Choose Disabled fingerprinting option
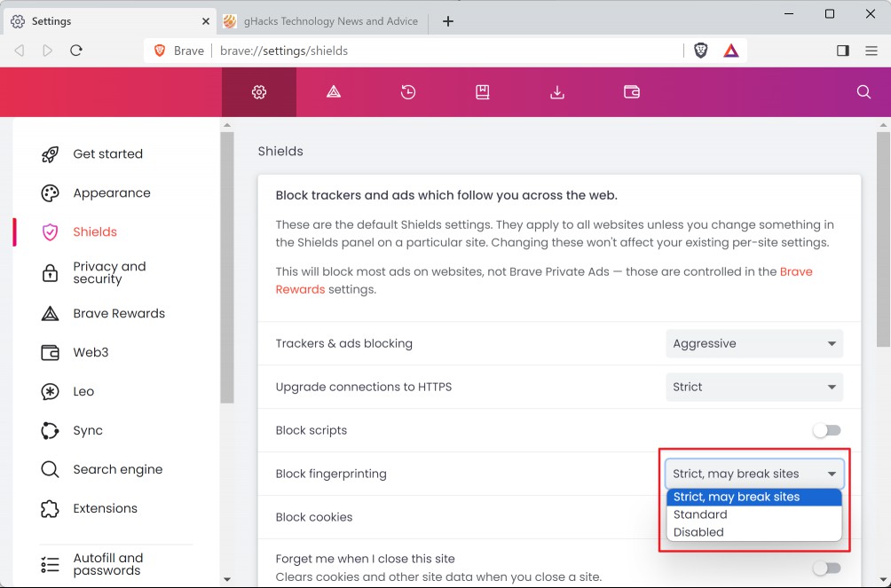Viewport: 891px width, 588px height. pyautogui.click(x=754, y=532)
